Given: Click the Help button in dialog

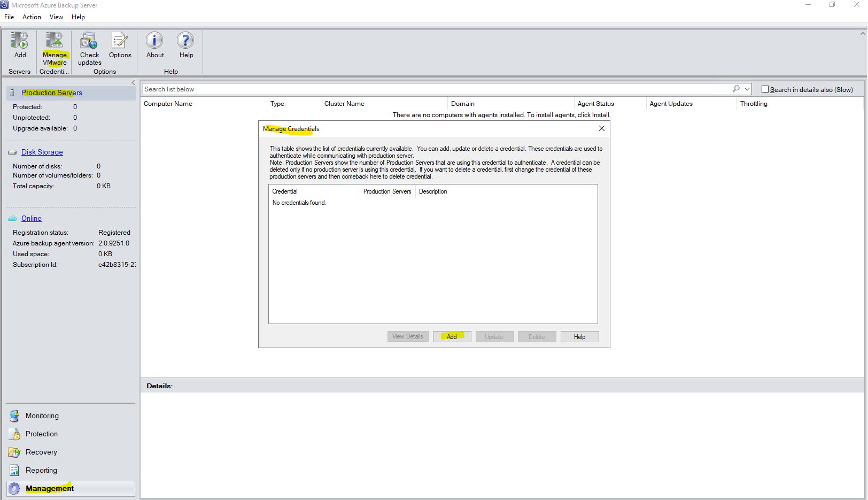Looking at the screenshot, I should pyautogui.click(x=580, y=336).
